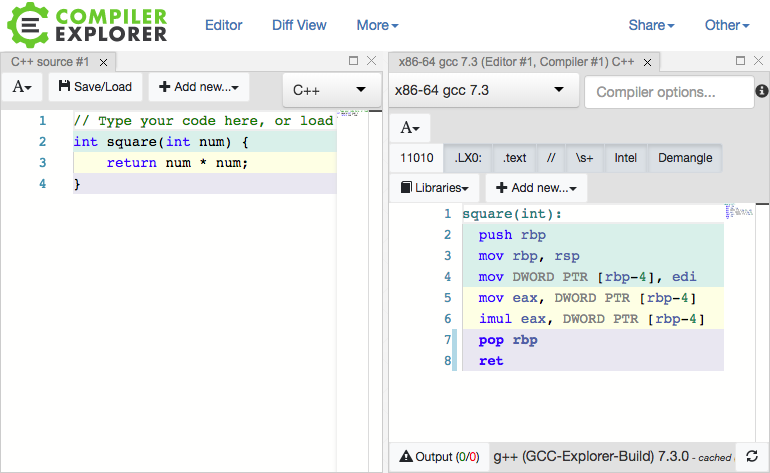Image resolution: width=770 pixels, height=473 pixels.
Task: Maximize the compiler output pane
Action: pos(741,61)
